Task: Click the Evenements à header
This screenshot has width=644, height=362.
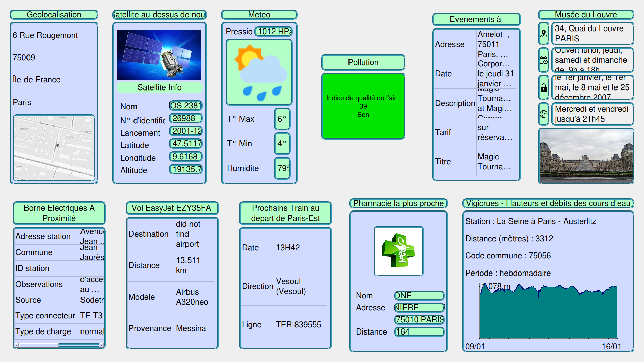Action: (x=476, y=19)
